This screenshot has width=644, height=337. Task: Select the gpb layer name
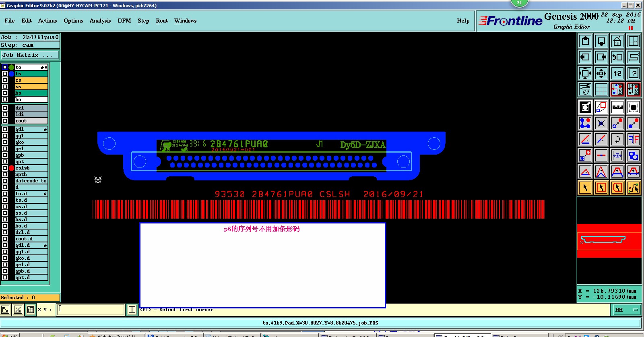pos(31,155)
